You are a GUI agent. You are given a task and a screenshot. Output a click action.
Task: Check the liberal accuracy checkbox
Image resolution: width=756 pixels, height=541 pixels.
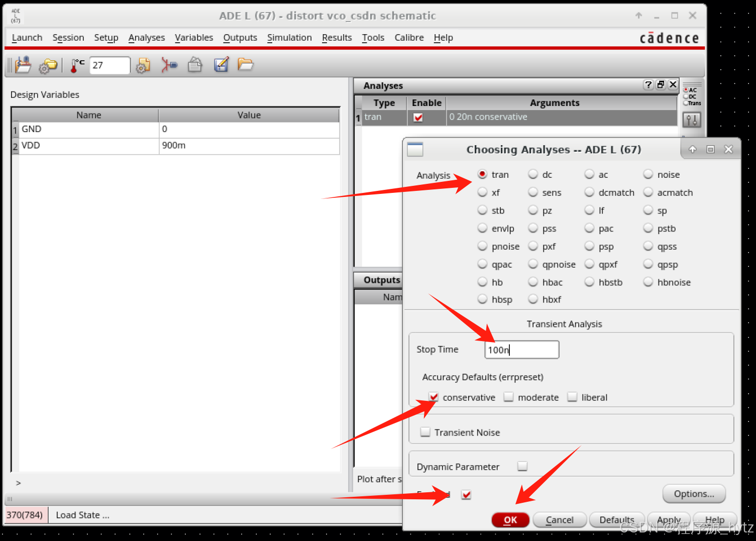[x=572, y=397]
